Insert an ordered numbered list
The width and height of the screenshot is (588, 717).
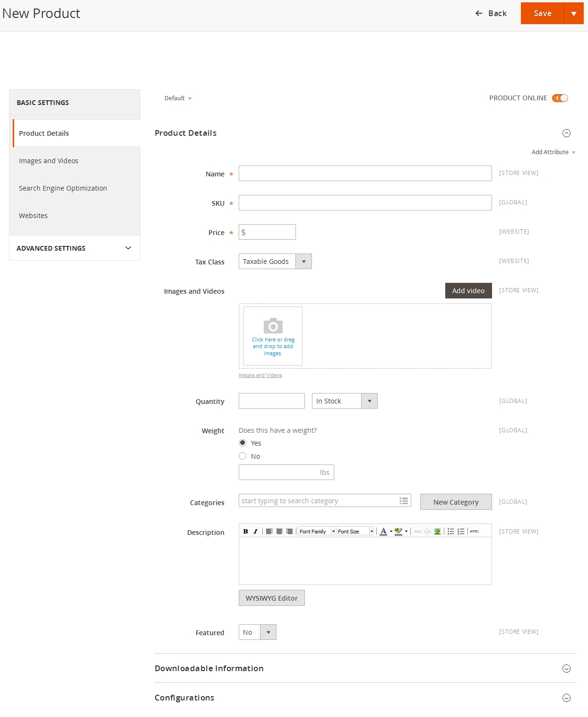461,531
